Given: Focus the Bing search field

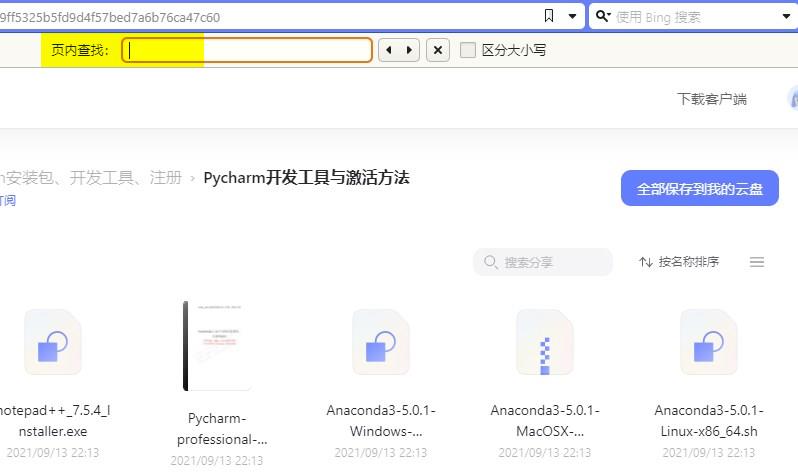Looking at the screenshot, I should [x=695, y=17].
